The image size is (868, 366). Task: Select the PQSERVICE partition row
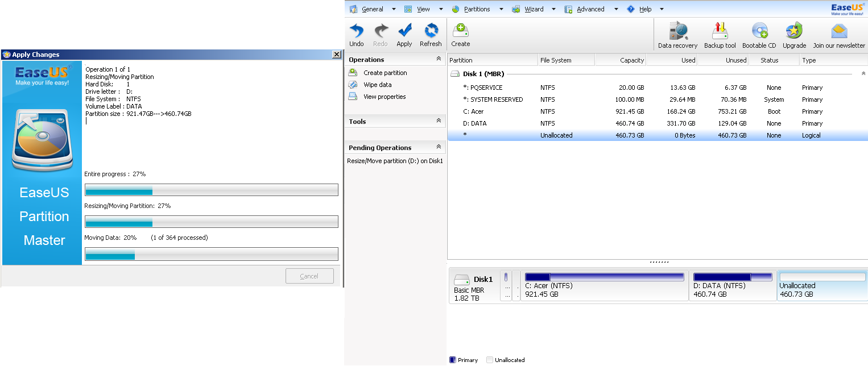tap(658, 88)
